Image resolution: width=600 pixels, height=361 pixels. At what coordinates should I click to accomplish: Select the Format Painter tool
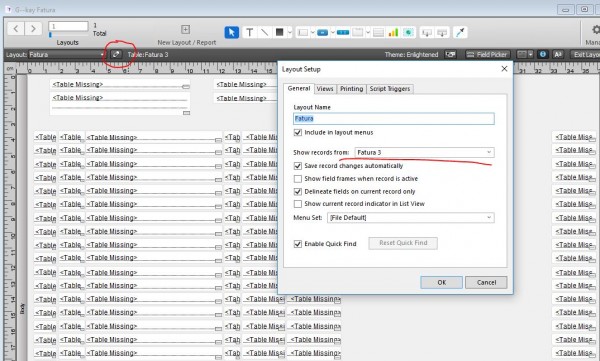point(460,33)
